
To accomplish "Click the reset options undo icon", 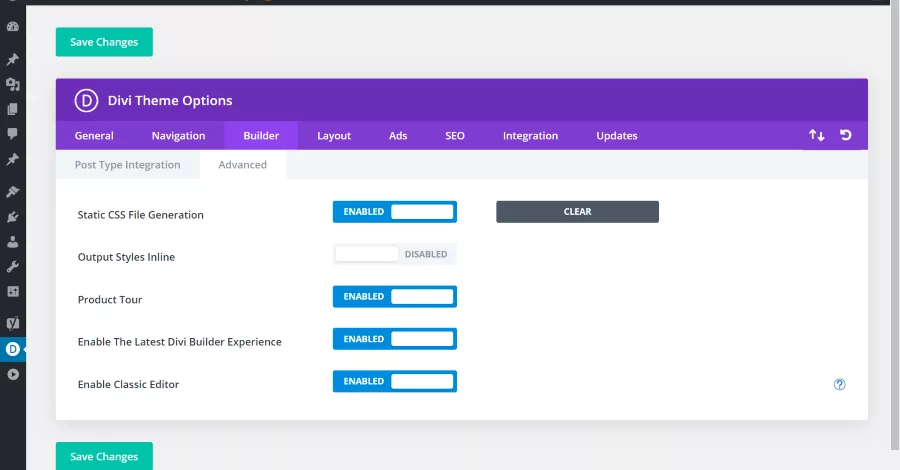I will (x=845, y=135).
